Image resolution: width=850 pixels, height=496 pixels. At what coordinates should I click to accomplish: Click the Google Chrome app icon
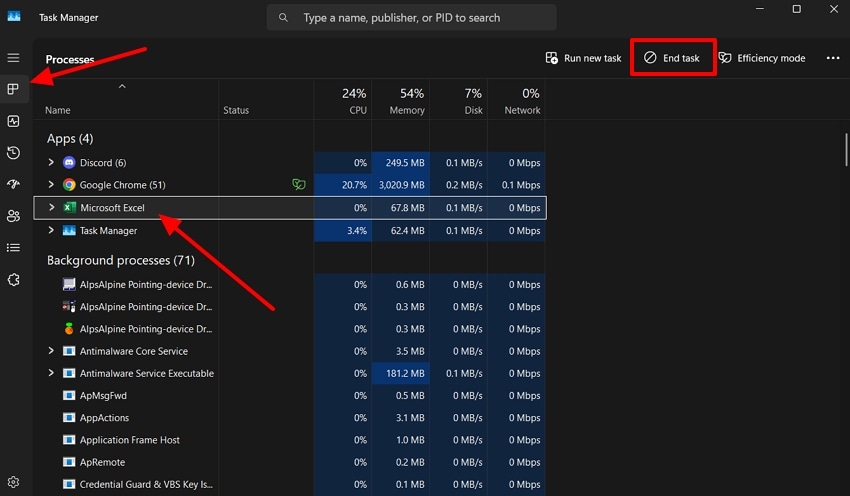pyautogui.click(x=69, y=185)
